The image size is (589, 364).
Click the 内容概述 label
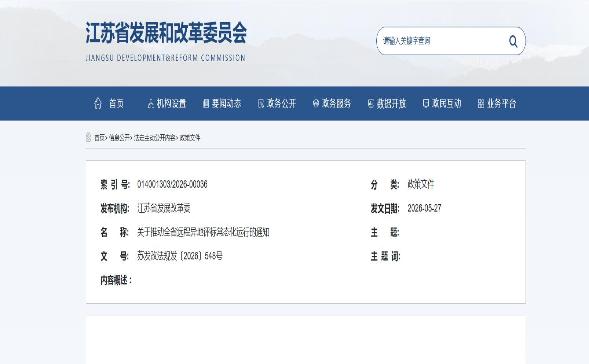116,280
